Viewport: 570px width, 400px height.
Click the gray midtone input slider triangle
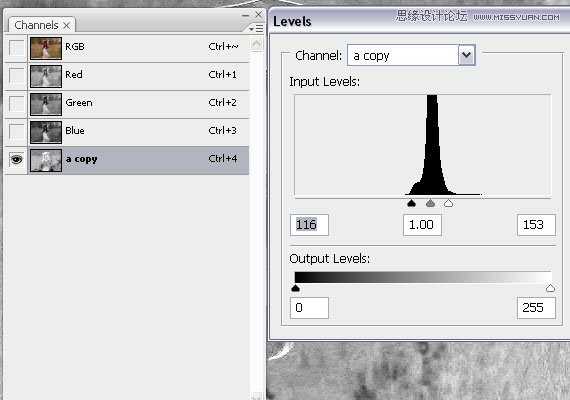coord(430,203)
